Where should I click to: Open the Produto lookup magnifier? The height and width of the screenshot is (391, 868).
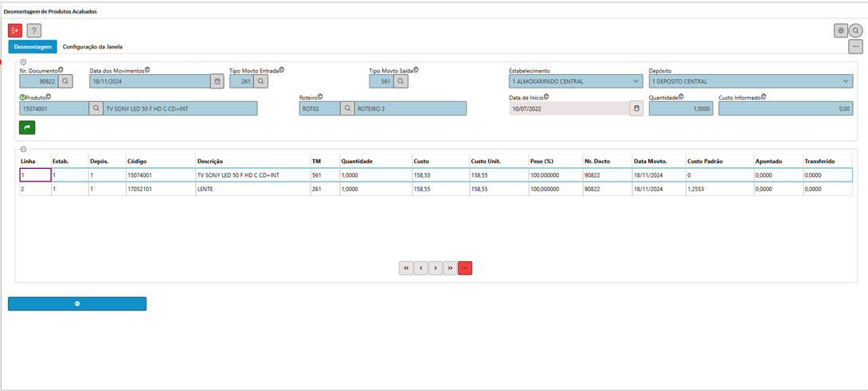point(96,108)
